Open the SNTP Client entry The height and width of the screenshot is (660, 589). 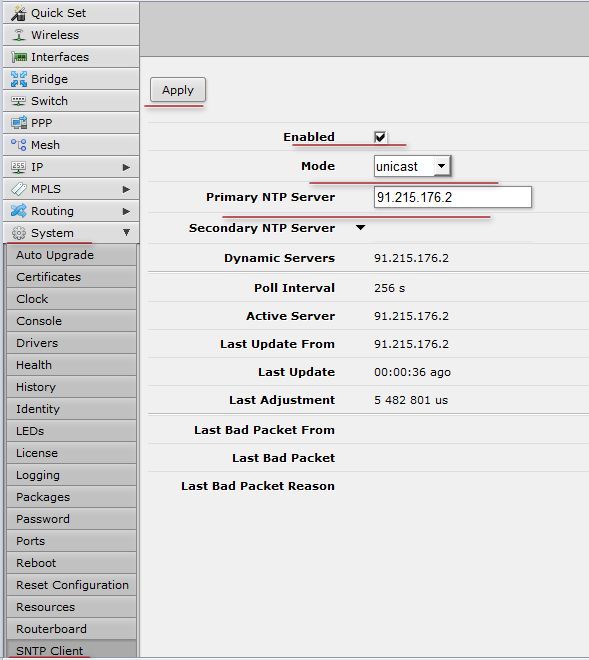[71, 649]
